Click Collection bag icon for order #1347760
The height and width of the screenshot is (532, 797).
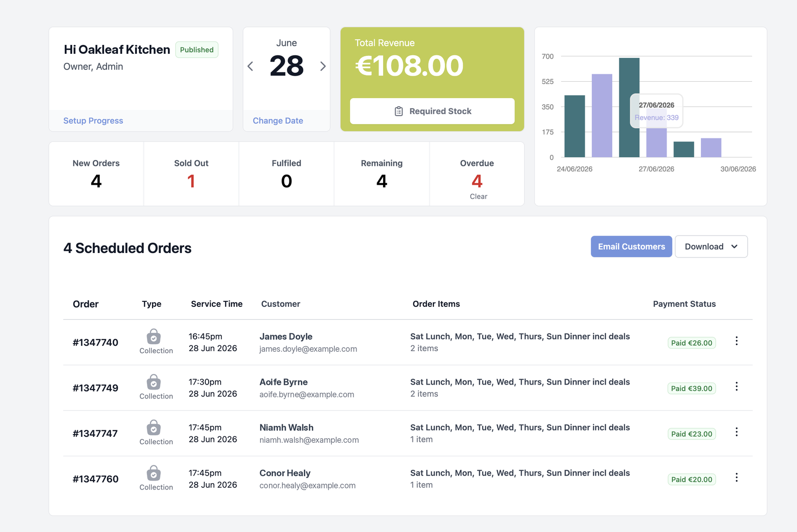pyautogui.click(x=154, y=473)
